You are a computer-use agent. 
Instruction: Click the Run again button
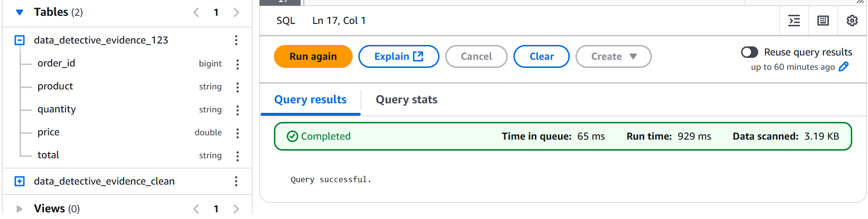point(313,56)
